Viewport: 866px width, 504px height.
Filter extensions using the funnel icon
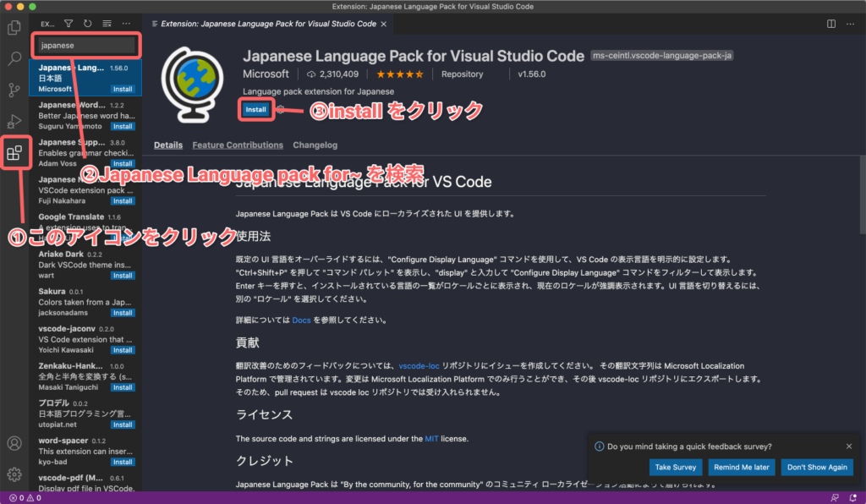[x=69, y=24]
